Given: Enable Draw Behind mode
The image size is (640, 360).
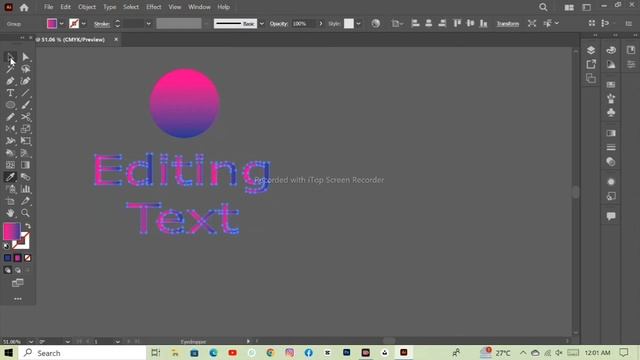Looking at the screenshot, I should click(18, 270).
